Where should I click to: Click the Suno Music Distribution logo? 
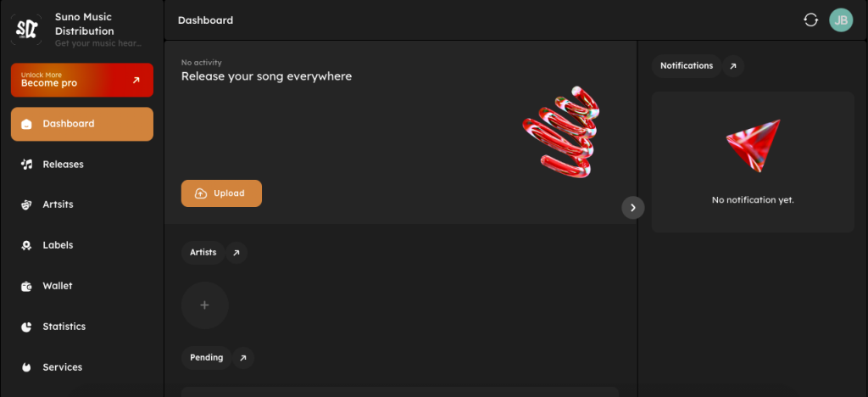click(27, 30)
